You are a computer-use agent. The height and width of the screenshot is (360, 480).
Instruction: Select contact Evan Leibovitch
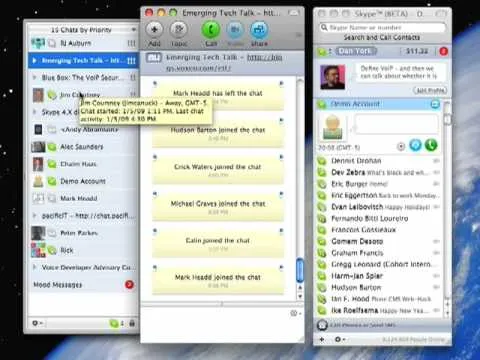[x=379, y=207]
